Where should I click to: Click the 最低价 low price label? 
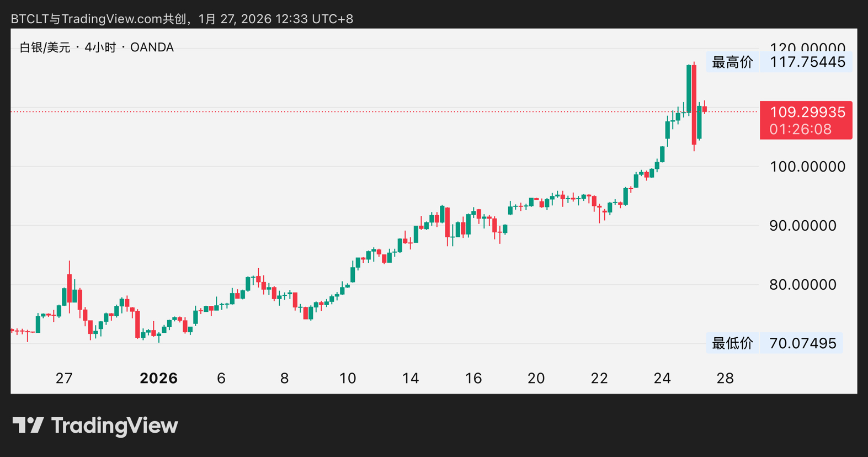(732, 343)
